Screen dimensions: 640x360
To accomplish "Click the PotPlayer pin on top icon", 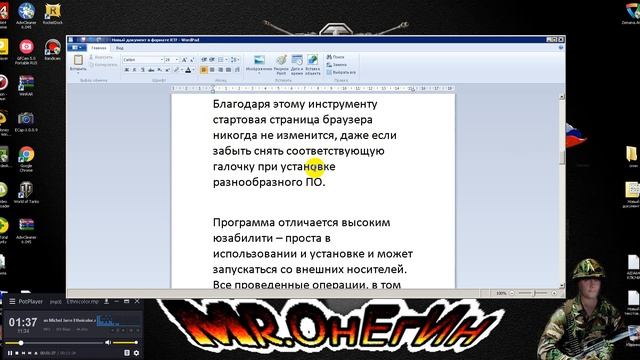I will point(106,301).
